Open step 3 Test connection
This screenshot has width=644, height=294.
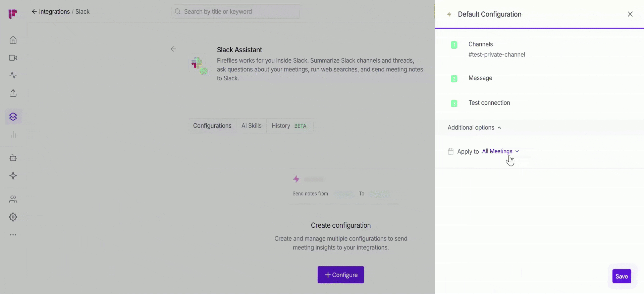click(x=489, y=103)
